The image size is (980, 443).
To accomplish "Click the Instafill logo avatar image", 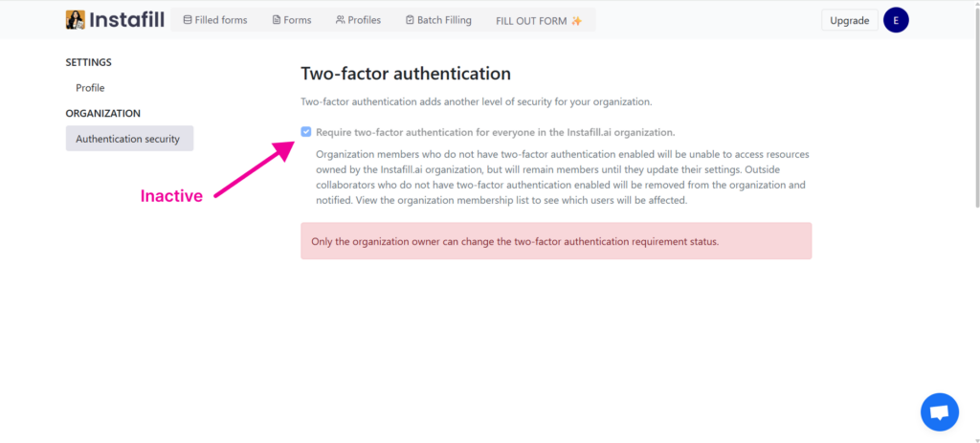I will [x=75, y=20].
